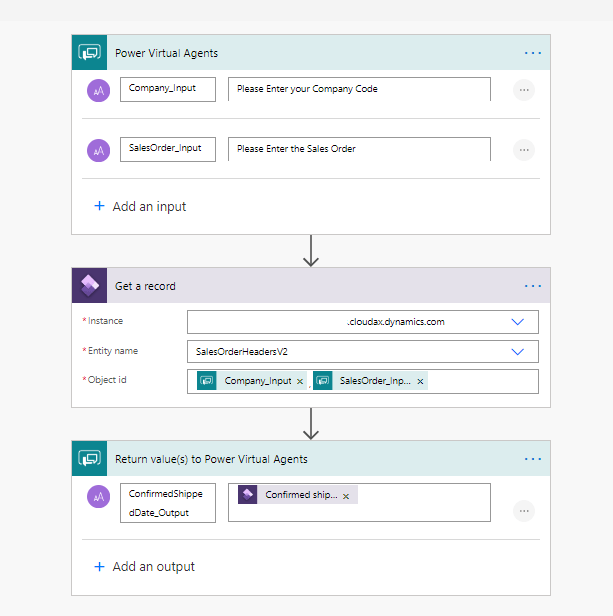Open the Instance dropdown list
The height and width of the screenshot is (616, 613).
518,322
